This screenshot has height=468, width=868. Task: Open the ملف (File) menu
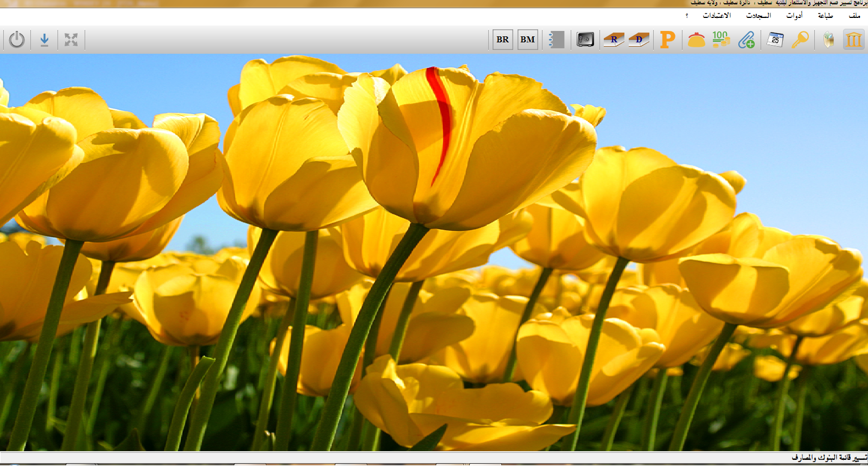click(854, 15)
